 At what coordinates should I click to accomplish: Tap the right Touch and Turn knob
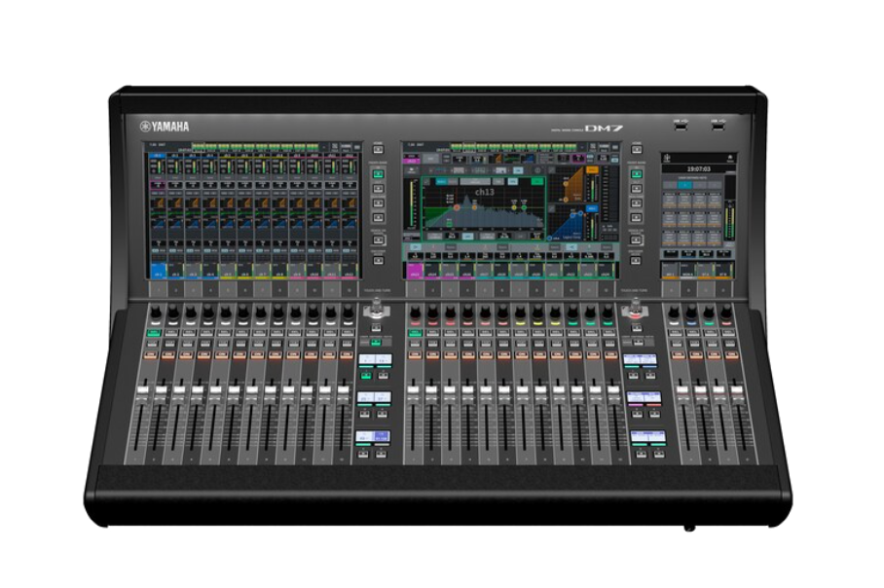click(636, 308)
